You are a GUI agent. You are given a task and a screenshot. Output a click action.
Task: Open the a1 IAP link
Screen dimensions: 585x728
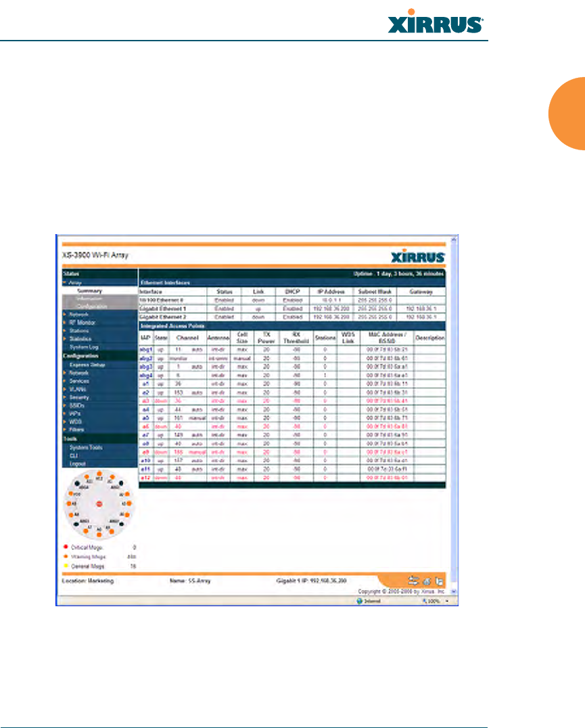(145, 384)
